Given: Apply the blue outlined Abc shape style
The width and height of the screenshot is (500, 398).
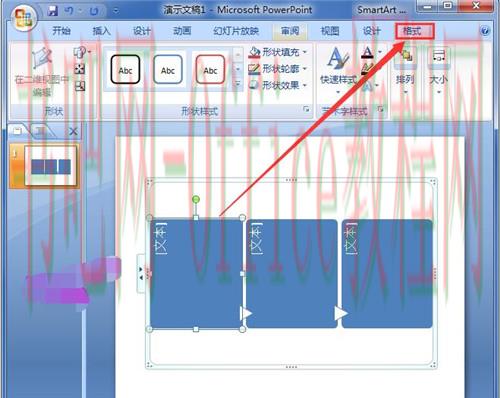Looking at the screenshot, I should 168,70.
